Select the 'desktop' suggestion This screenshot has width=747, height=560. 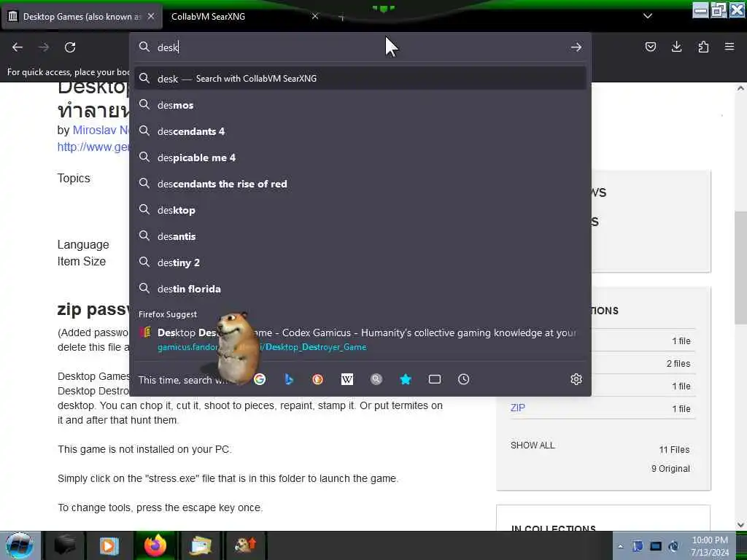[x=360, y=210]
